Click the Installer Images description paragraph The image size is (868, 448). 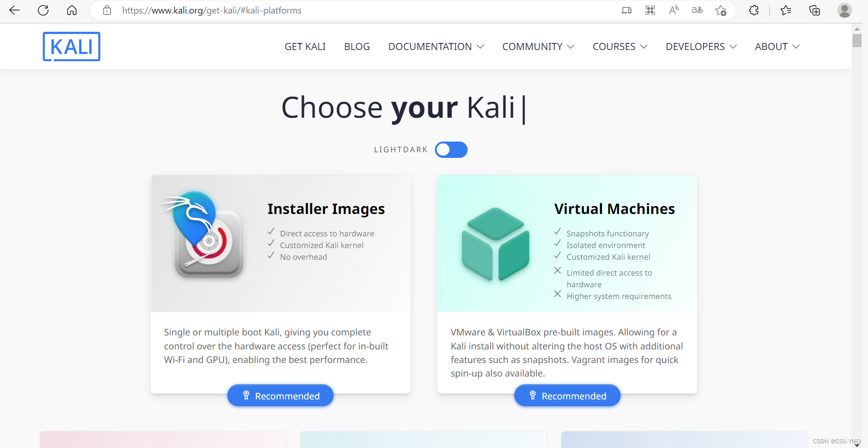276,346
